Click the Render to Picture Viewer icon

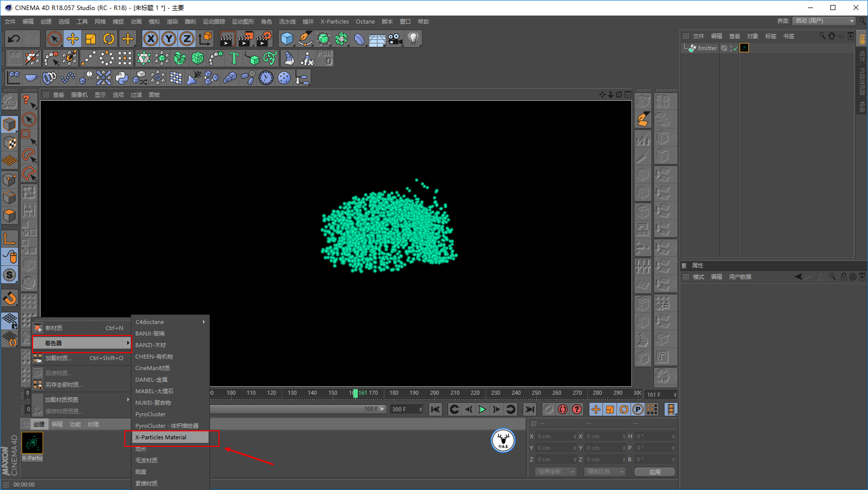pos(246,39)
